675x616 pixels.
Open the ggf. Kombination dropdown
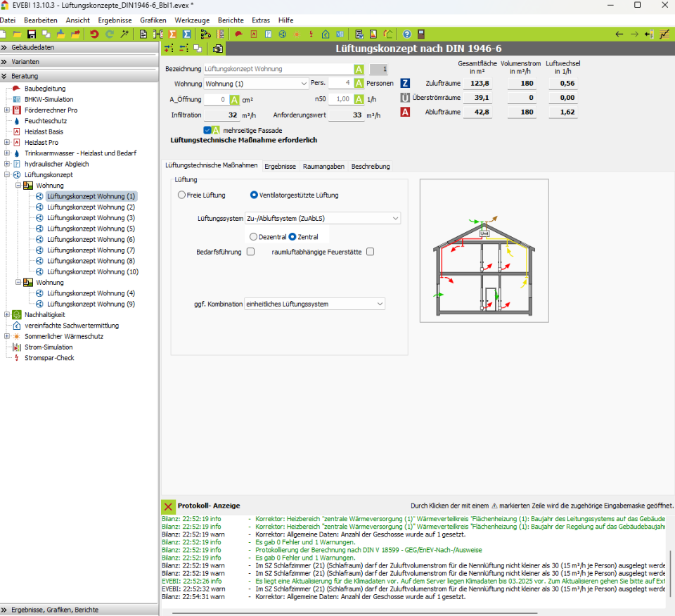(x=314, y=304)
